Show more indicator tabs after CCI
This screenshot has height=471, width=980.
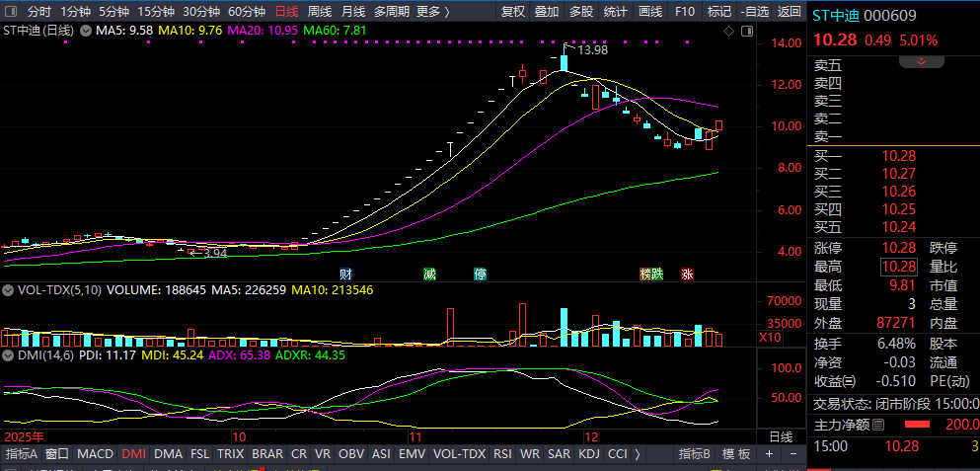coord(637,453)
